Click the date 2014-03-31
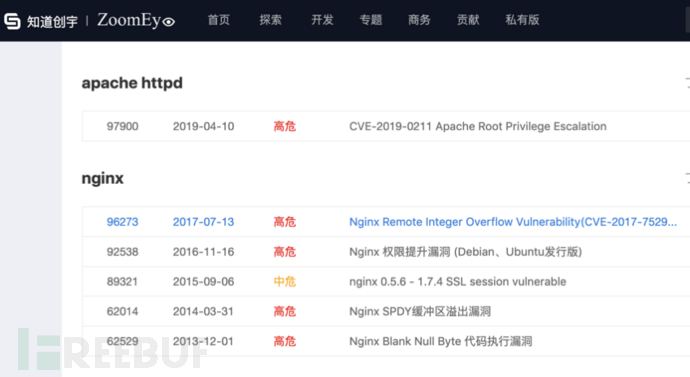Screen dimensions: 690x377 click(203, 311)
